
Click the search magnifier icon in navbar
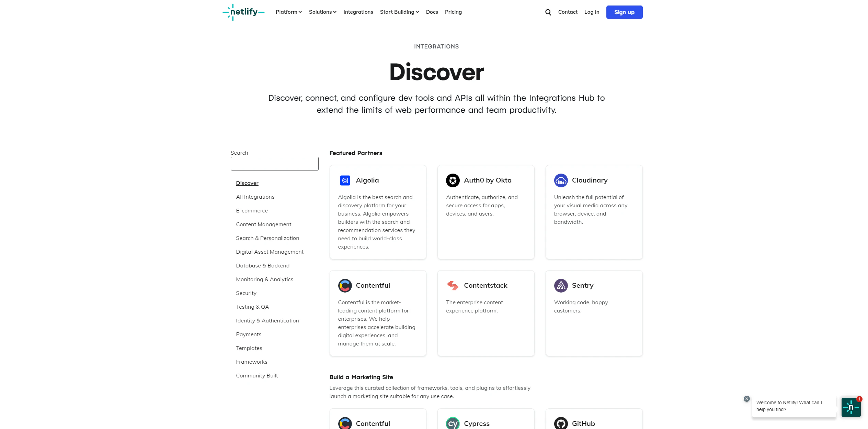(x=548, y=12)
